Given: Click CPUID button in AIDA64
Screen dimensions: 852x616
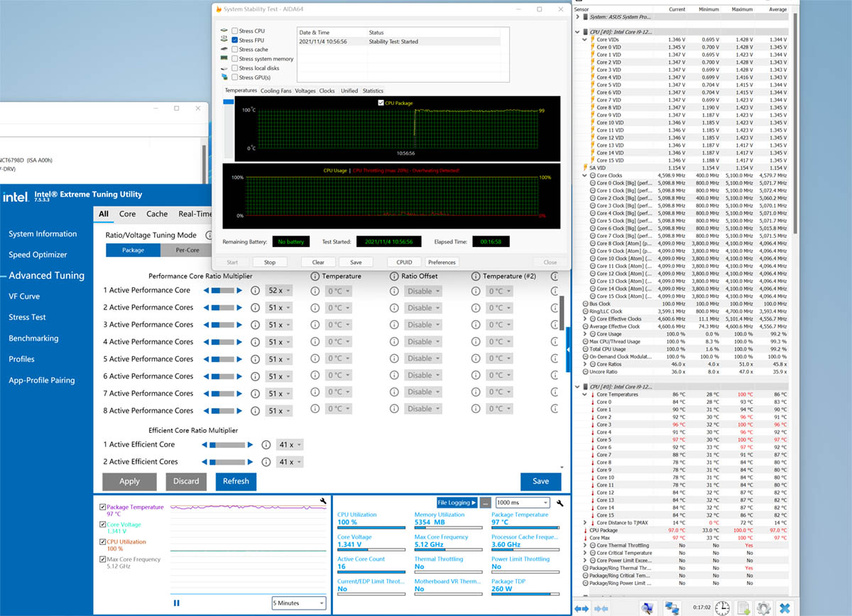Looking at the screenshot, I should click(404, 262).
